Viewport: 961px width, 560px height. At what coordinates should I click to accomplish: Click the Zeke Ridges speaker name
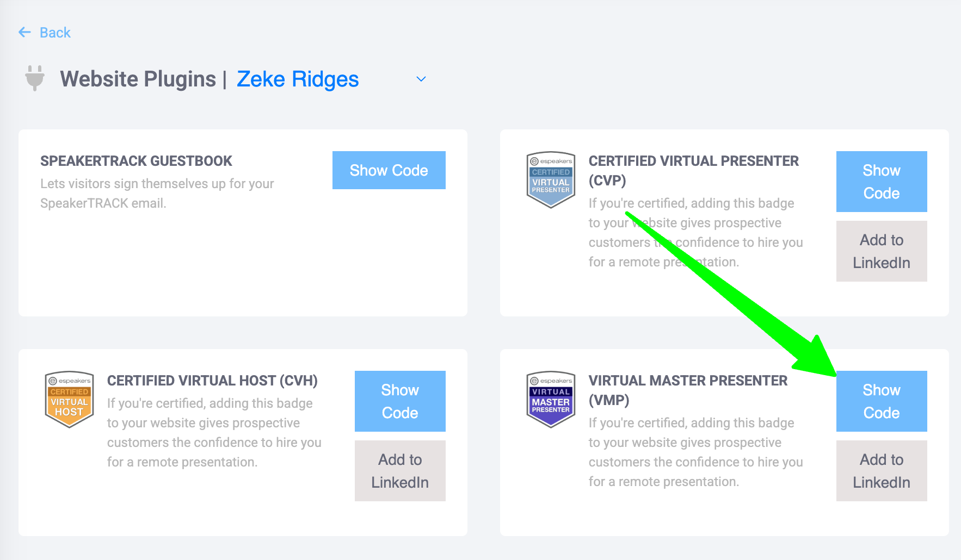tap(298, 79)
